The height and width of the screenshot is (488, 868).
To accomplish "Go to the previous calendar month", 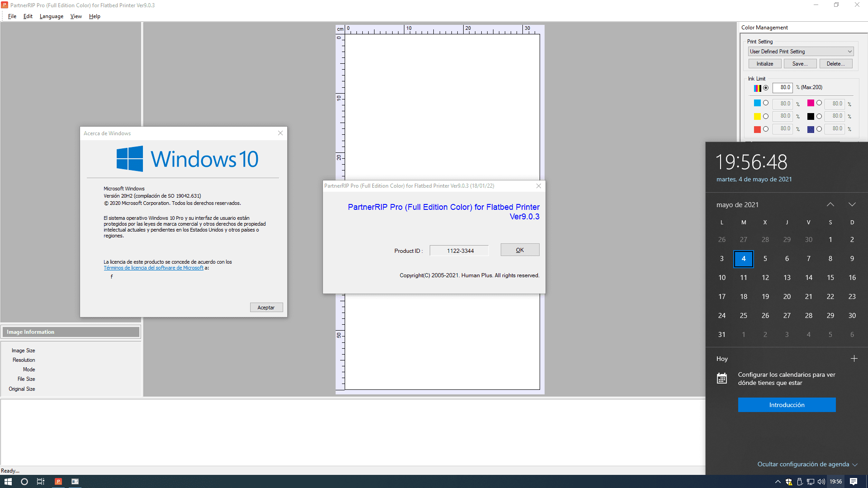I will click(x=830, y=204).
